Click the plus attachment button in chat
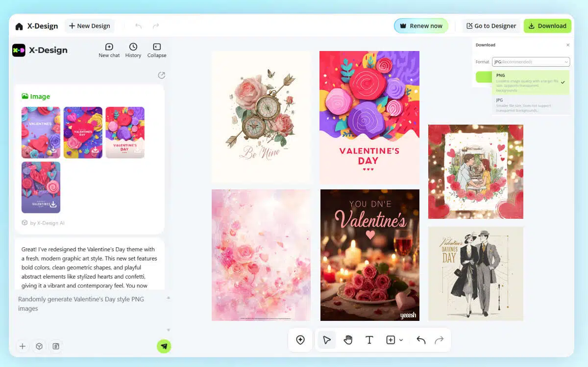Screen dimensions: 588x367 pos(22,346)
